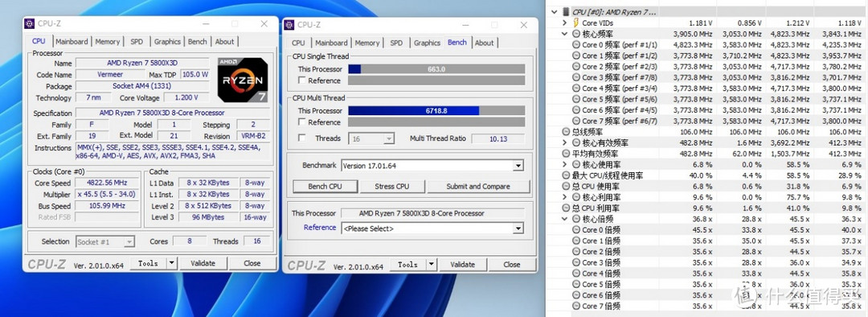Click the AMD Ryzen 7 logo image
The width and height of the screenshot is (868, 317).
243,80
